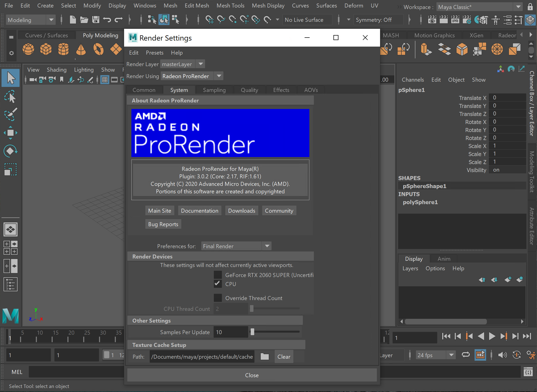Enable Override Thread Count checkbox
The image size is (537, 392).
coord(218,298)
